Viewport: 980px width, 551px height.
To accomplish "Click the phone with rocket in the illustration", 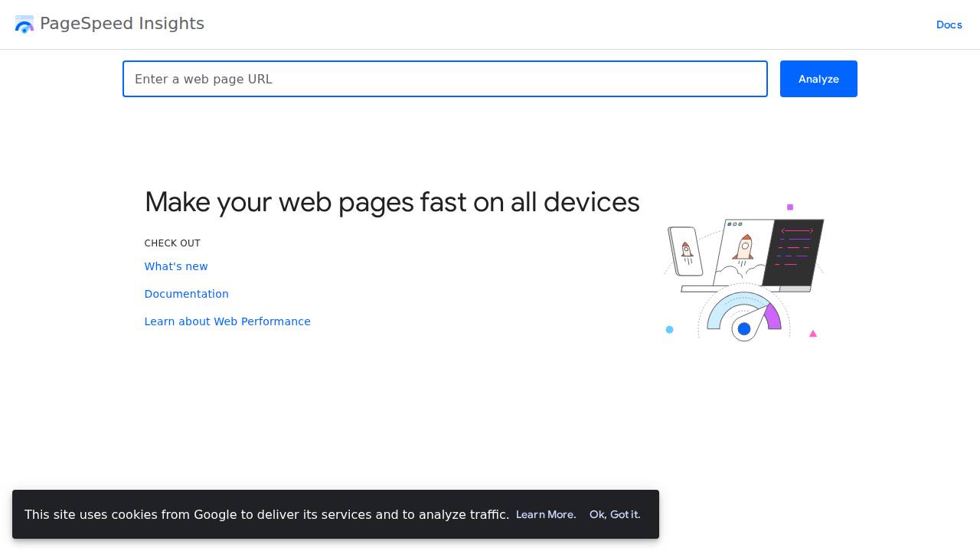I will pyautogui.click(x=686, y=250).
